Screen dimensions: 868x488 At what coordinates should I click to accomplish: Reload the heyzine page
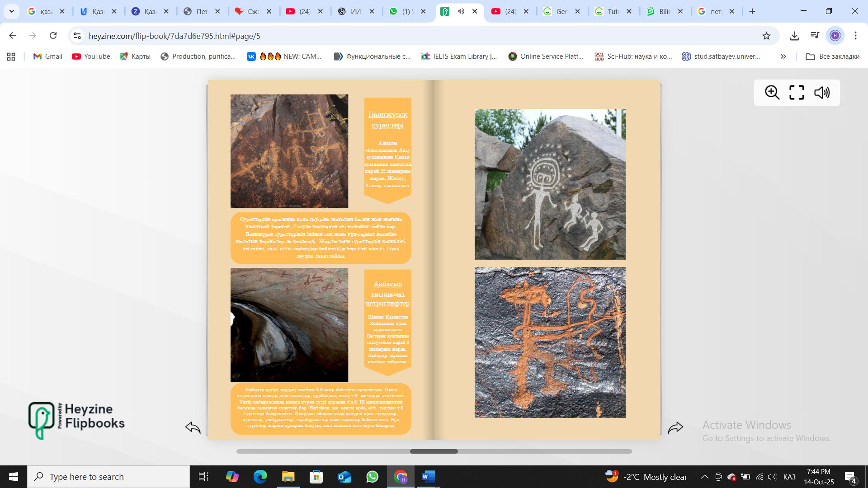(53, 36)
